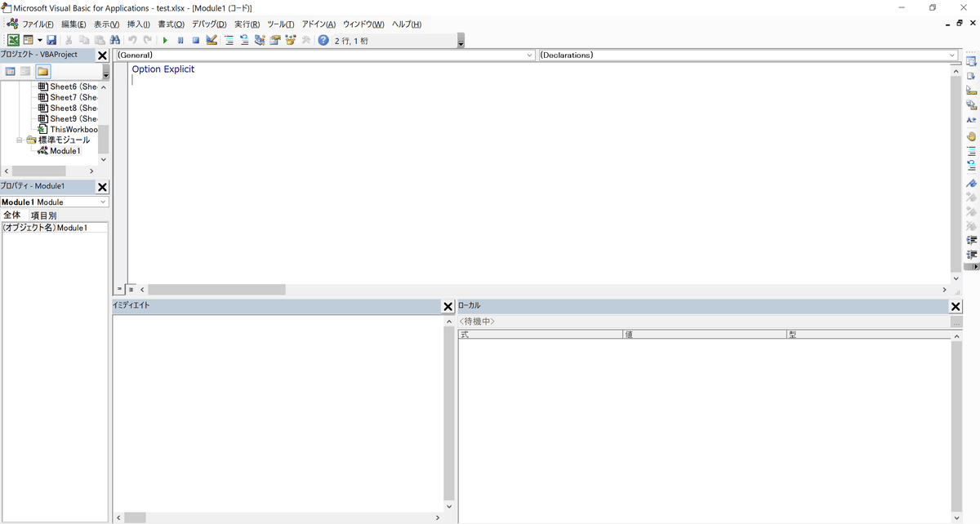980x524 pixels.
Task: Click the (オブジェクト名) Module1 value field
Action: (82, 228)
